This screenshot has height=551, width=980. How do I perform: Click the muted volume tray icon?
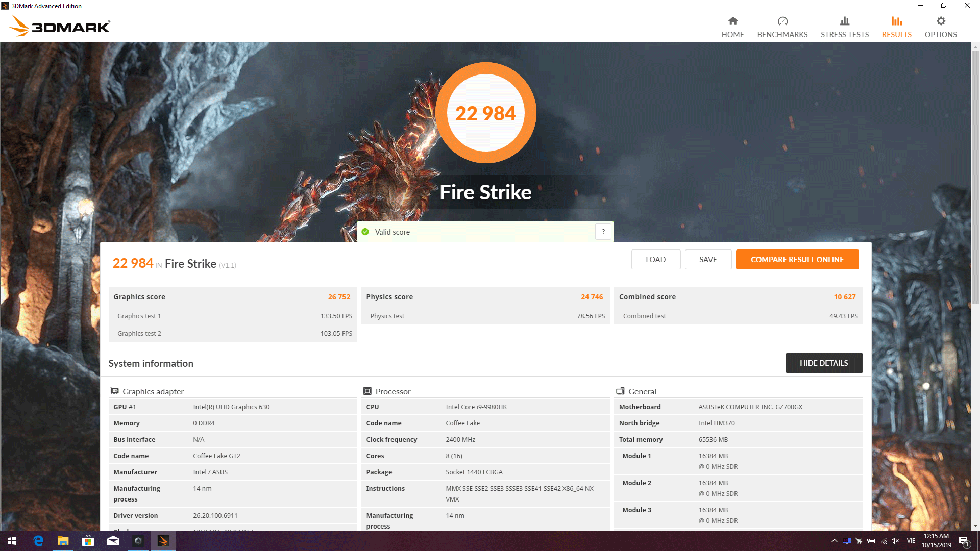(895, 541)
